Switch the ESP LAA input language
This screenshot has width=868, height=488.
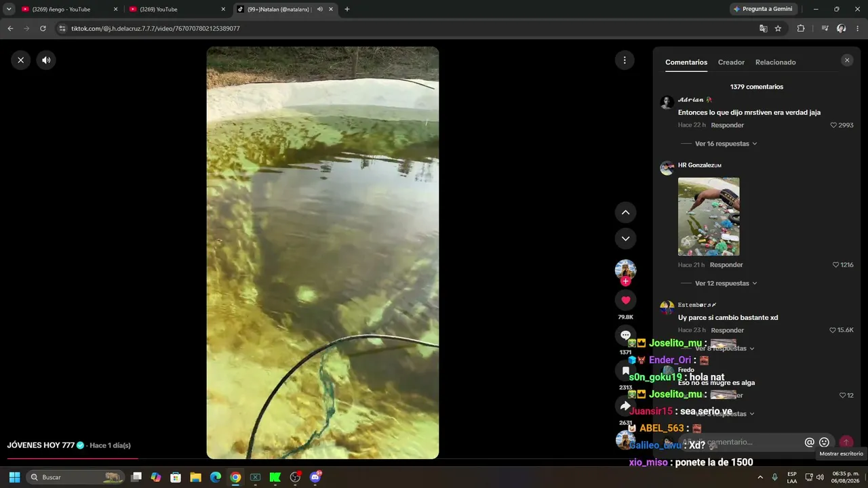792,477
